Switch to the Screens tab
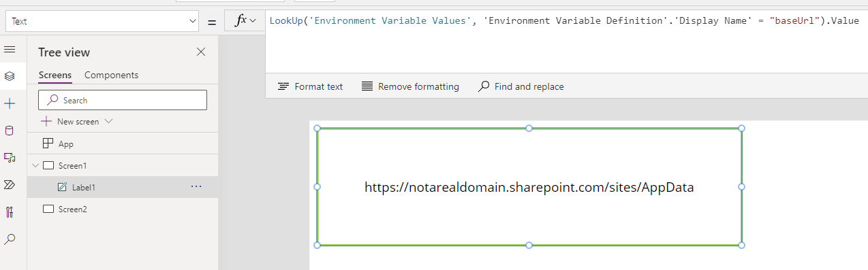Image resolution: width=868 pixels, height=270 pixels. [x=55, y=75]
